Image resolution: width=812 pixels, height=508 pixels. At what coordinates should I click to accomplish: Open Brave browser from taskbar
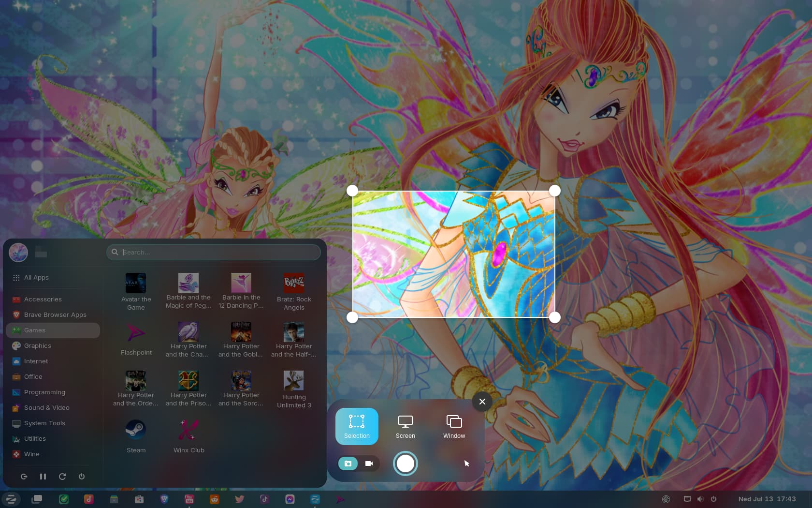[x=164, y=499]
